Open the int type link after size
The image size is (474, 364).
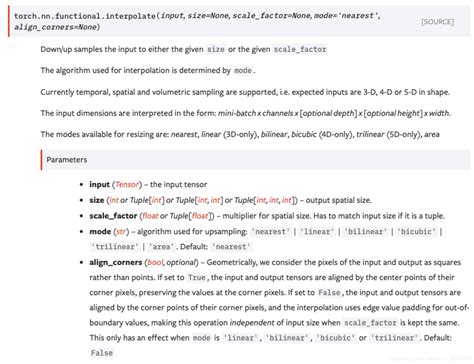[114, 200]
